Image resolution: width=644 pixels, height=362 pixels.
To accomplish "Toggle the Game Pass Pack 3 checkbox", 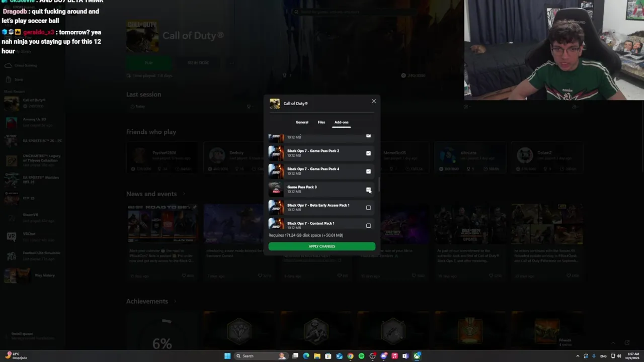I will (x=368, y=190).
